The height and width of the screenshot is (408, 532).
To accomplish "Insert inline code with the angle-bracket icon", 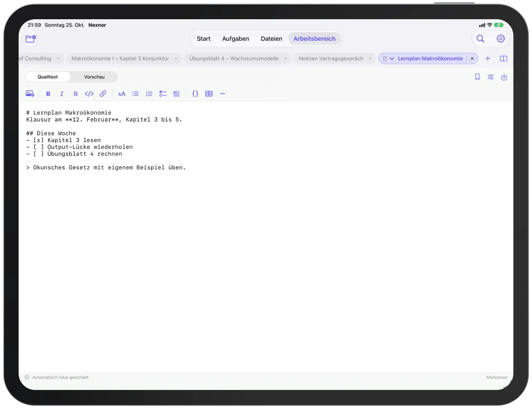I will tap(89, 94).
